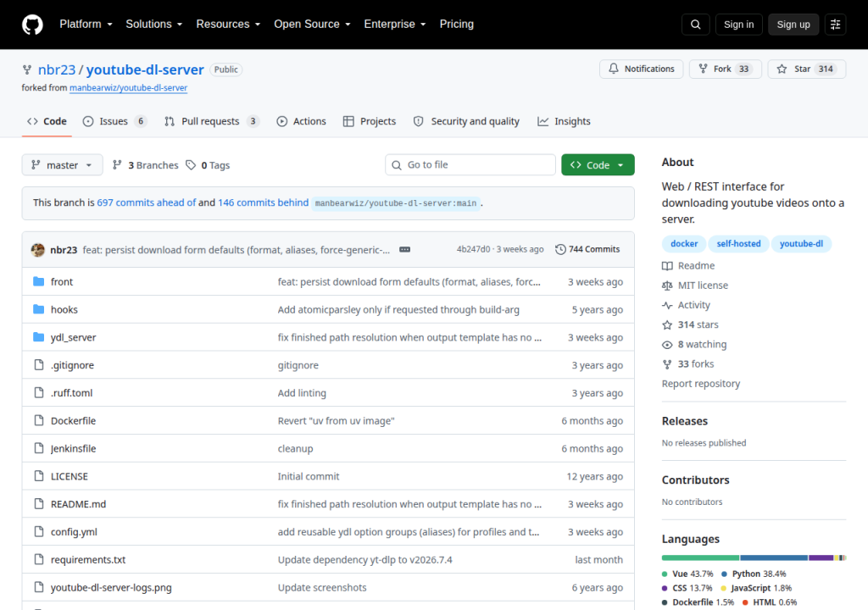Click the nbr23 avatar in the commit bar
Image resolution: width=868 pixels, height=610 pixels.
click(37, 250)
